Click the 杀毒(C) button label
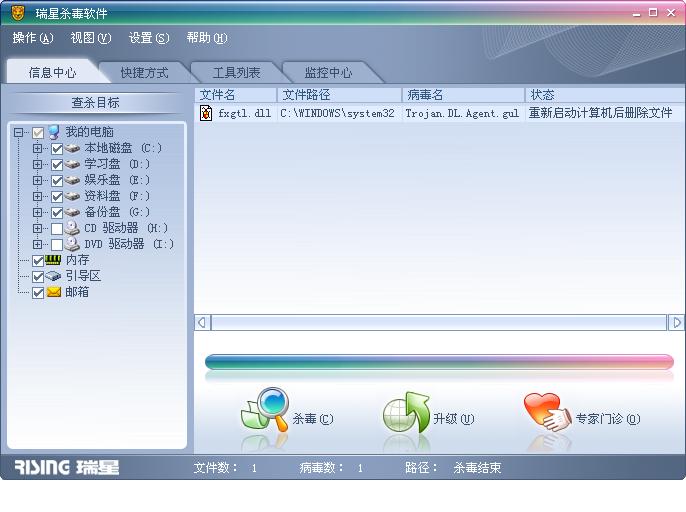Image resolution: width=686 pixels, height=512 pixels. [313, 419]
